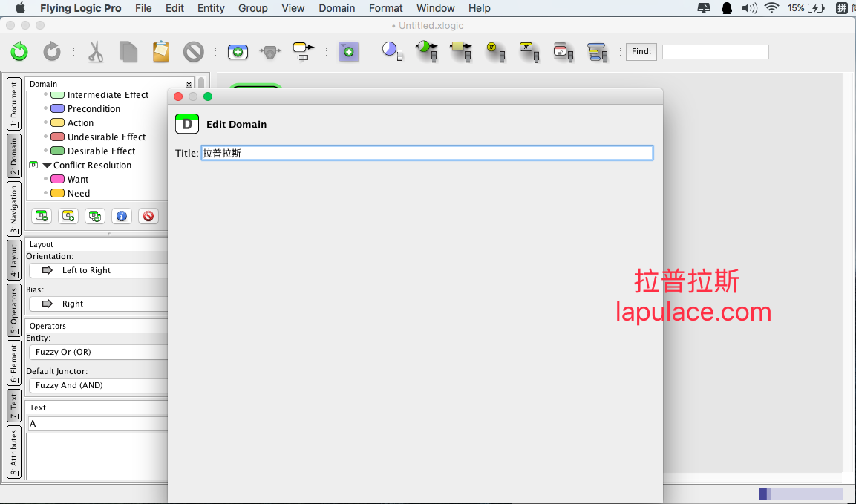Click the D domain icon in Edit Domain dialog
This screenshot has height=504, width=856.
(186, 124)
